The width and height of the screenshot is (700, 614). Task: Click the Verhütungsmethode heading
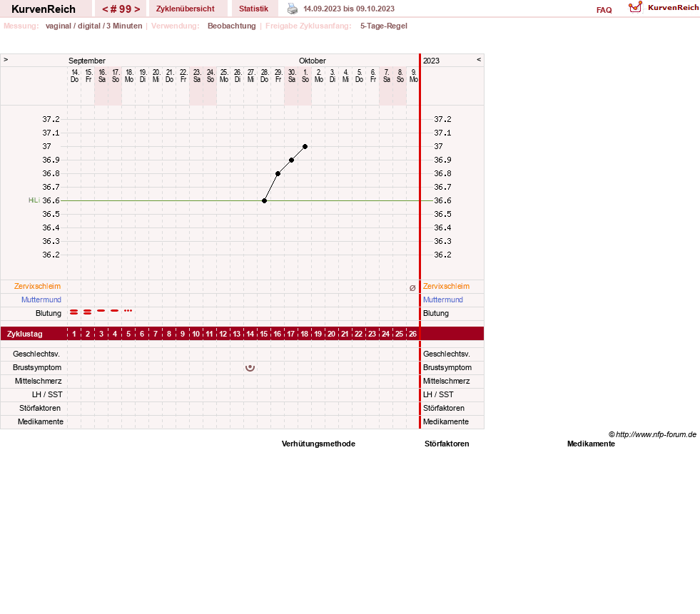pyautogui.click(x=318, y=444)
